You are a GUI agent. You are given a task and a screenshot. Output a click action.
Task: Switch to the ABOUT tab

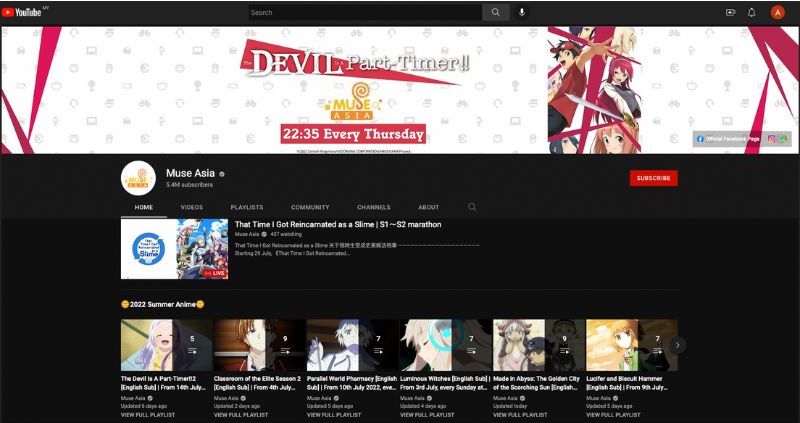pos(429,207)
